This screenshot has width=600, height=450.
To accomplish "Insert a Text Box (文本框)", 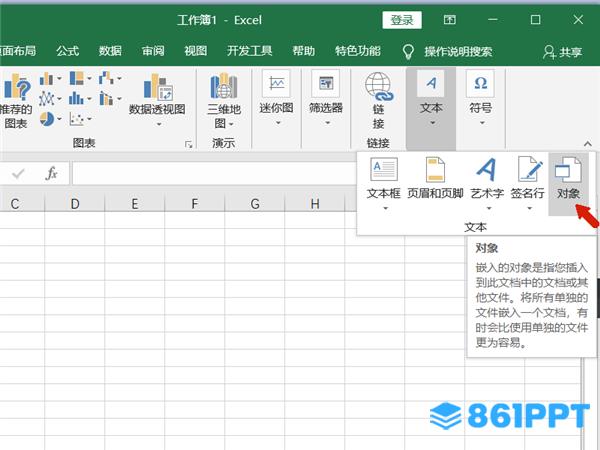I will [x=384, y=183].
